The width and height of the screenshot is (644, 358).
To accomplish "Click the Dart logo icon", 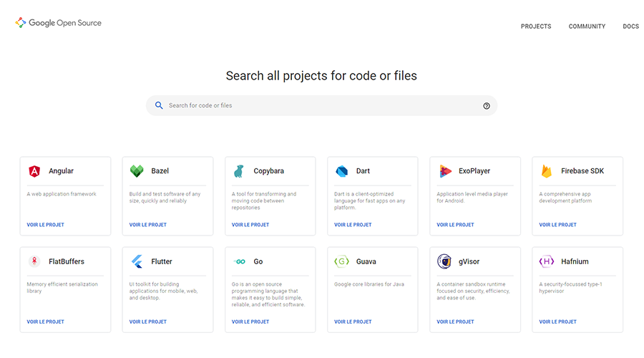I will point(342,171).
